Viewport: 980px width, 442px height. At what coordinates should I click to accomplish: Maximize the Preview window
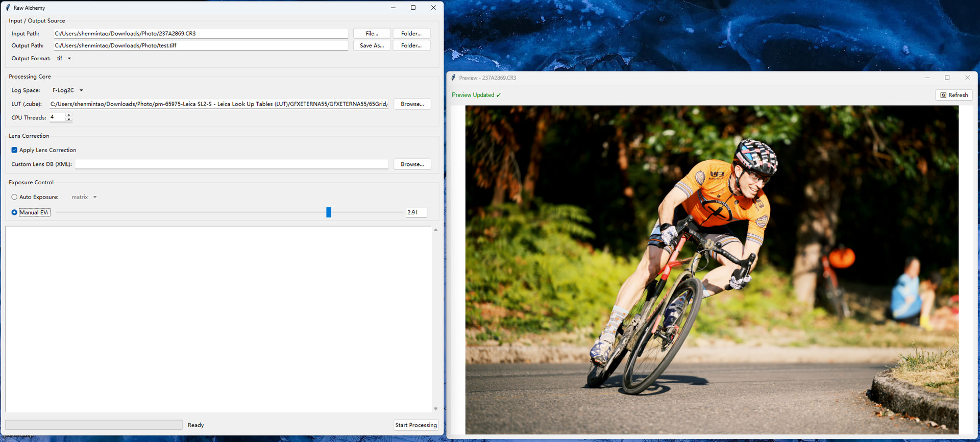tap(947, 78)
